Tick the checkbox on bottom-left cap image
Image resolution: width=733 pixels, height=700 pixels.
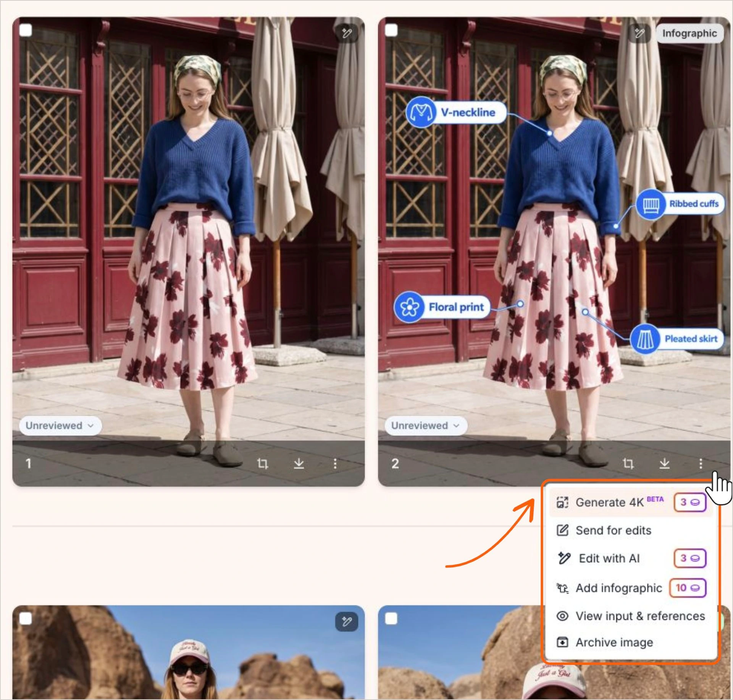26,619
